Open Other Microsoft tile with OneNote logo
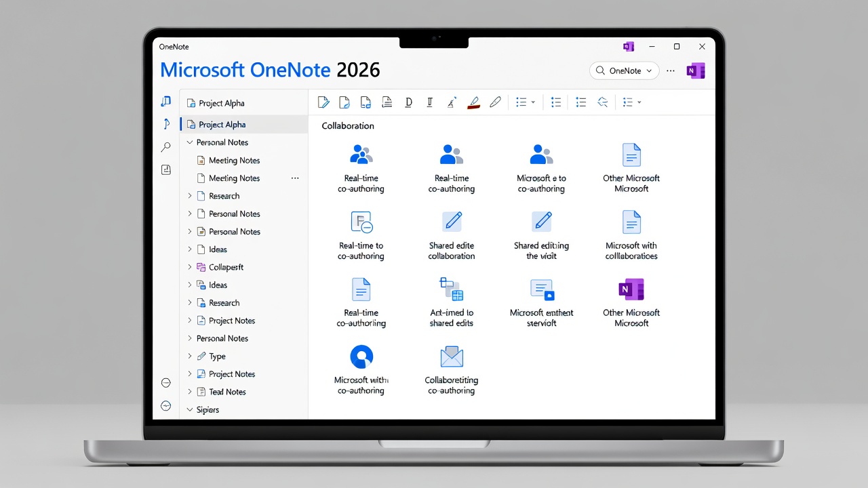This screenshot has width=868, height=488. tap(631, 302)
